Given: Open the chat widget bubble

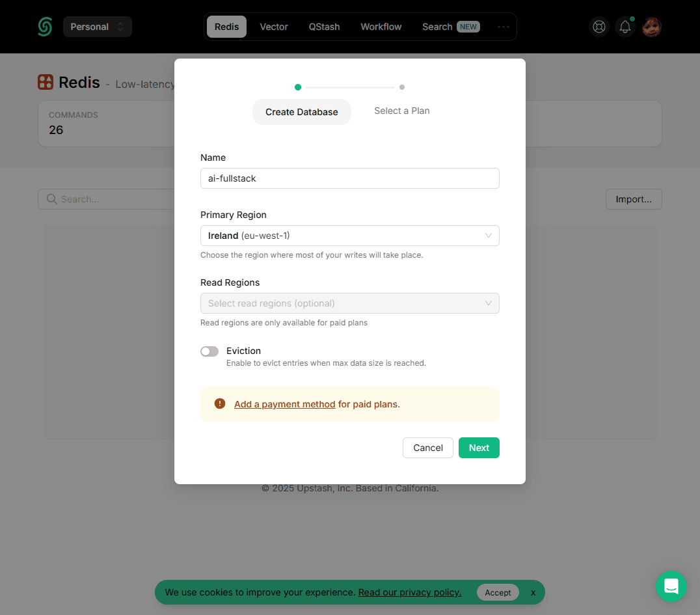Looking at the screenshot, I should tap(671, 586).
